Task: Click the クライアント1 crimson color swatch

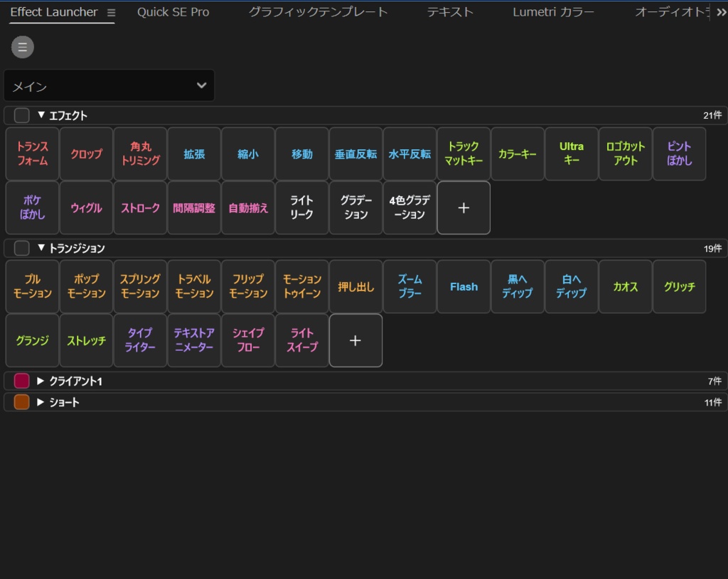Action: 22,381
